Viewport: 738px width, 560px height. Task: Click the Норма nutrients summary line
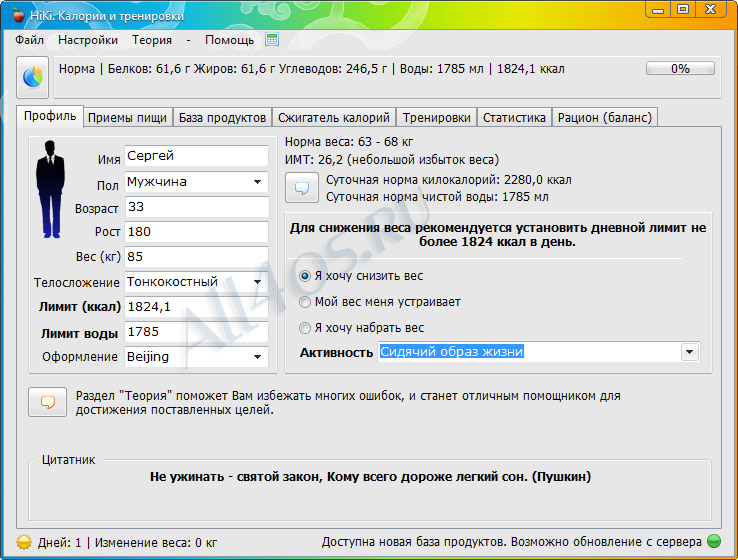pos(312,69)
